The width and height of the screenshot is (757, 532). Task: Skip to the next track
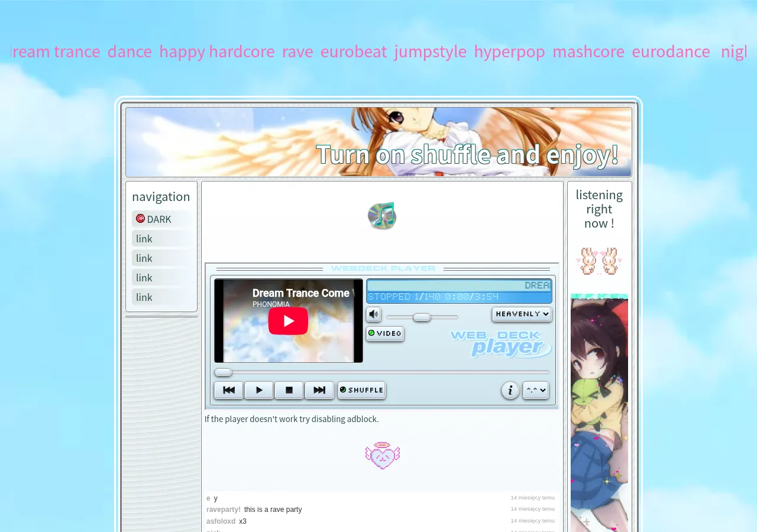click(319, 390)
